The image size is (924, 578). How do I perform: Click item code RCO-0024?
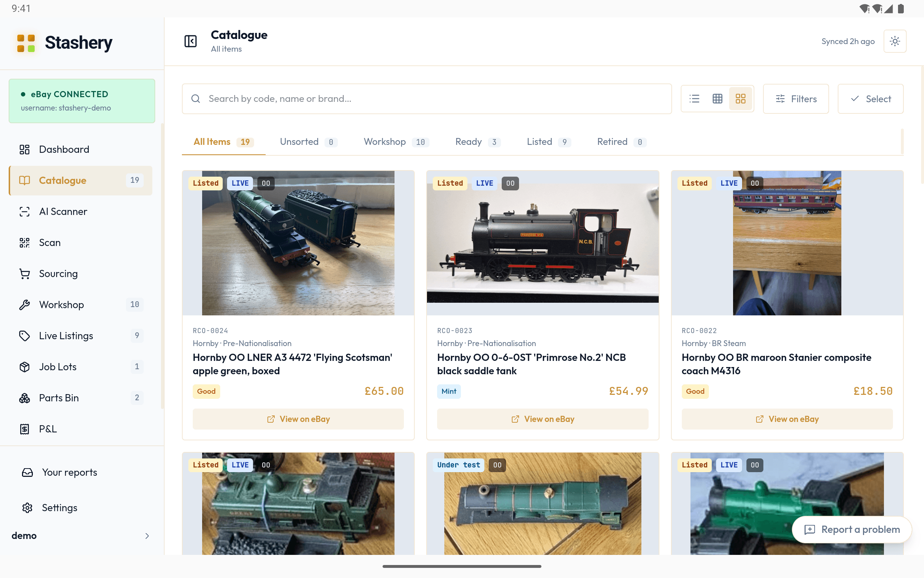click(210, 331)
